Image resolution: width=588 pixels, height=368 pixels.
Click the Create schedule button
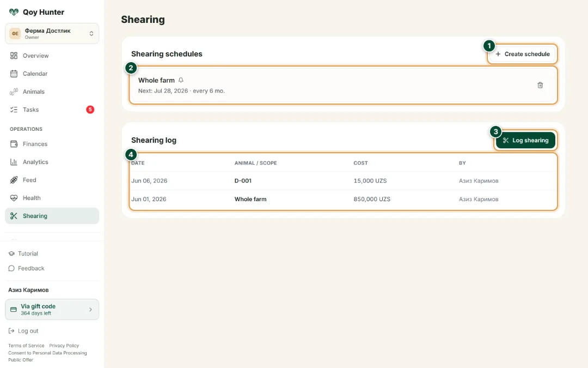click(x=522, y=54)
